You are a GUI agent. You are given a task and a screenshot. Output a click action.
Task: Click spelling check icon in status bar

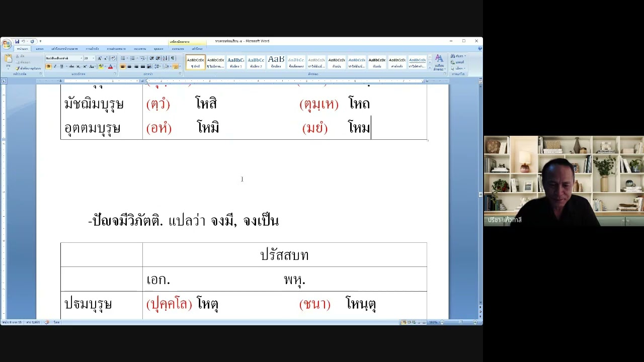click(47, 322)
